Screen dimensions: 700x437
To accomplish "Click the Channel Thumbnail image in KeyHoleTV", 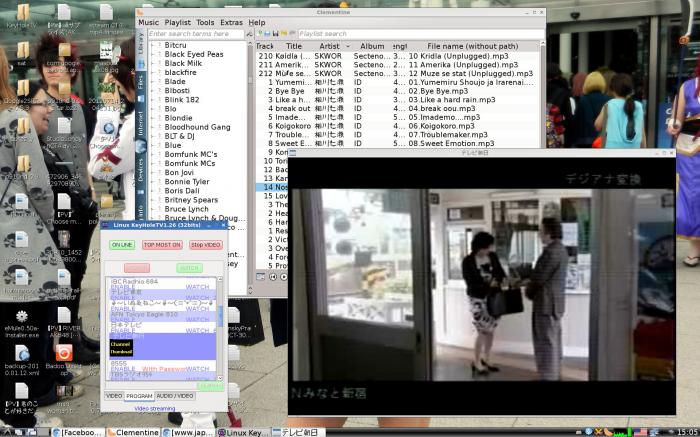I will (121, 348).
